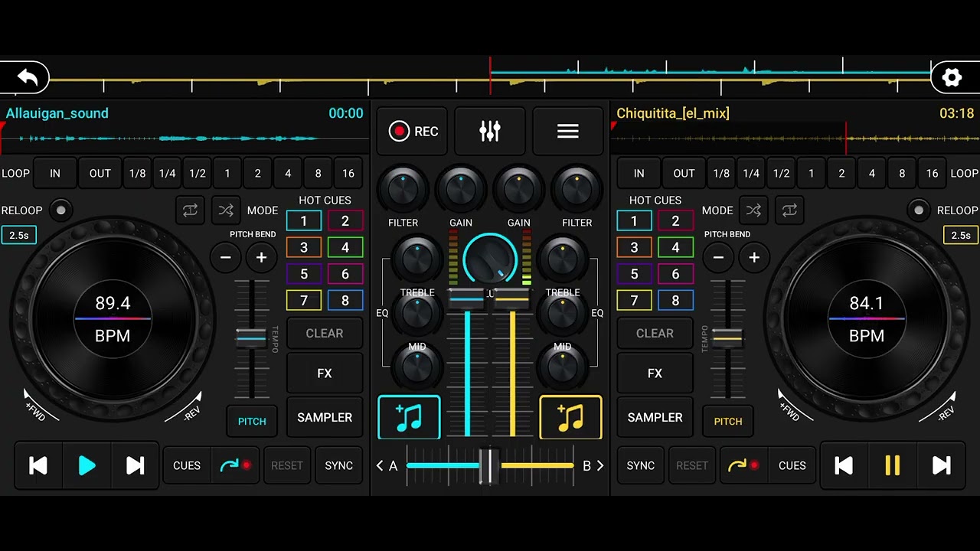Tap deck B cue record arrow icon

tap(743, 465)
